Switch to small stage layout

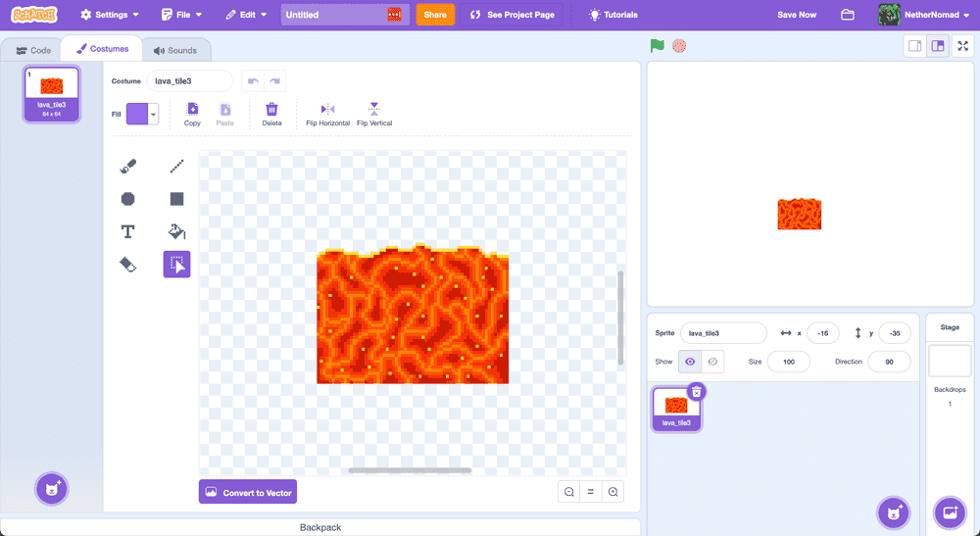click(914, 46)
